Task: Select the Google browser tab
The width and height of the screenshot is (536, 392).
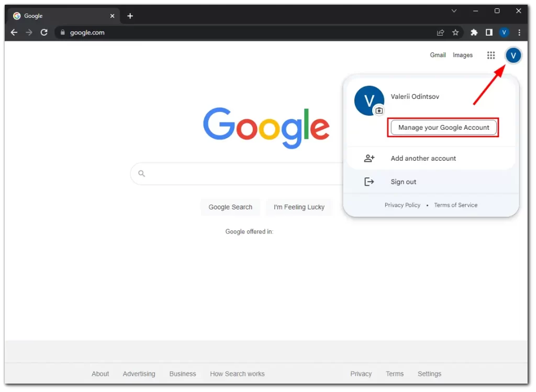Action: 63,16
